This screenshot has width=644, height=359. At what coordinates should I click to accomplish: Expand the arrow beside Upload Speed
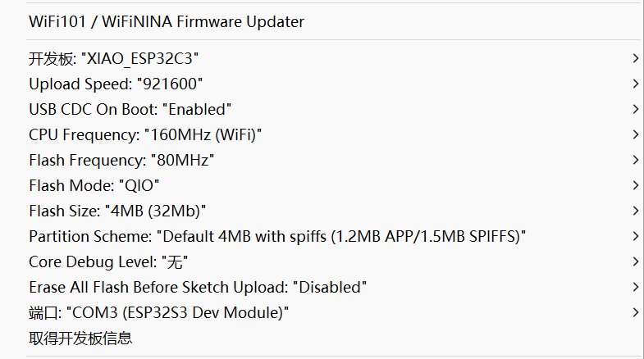coord(635,84)
